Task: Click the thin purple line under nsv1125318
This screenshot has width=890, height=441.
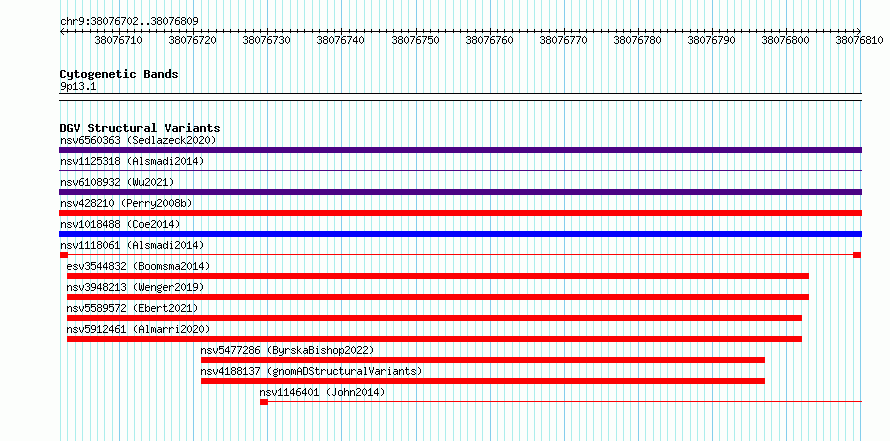Action: (460, 170)
